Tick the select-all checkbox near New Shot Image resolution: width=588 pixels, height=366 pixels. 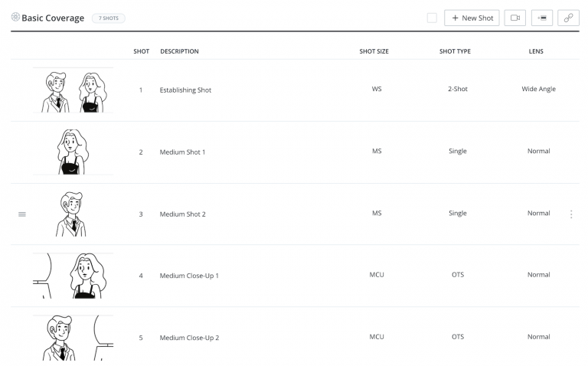(x=432, y=18)
